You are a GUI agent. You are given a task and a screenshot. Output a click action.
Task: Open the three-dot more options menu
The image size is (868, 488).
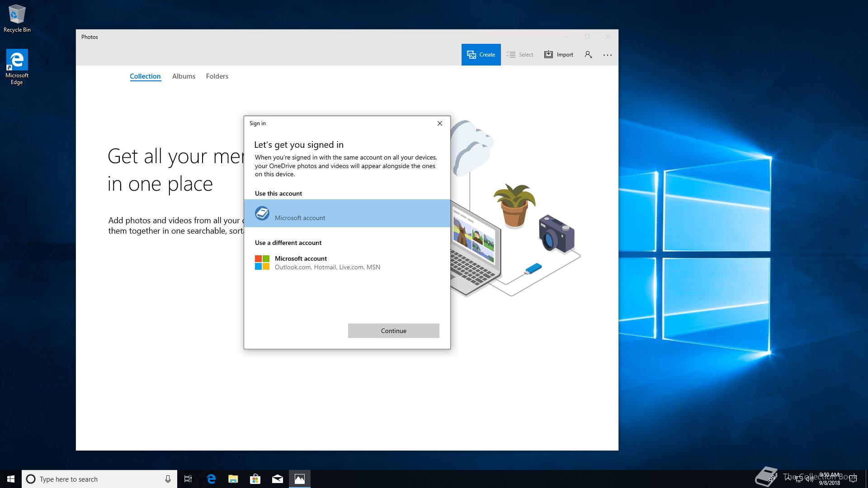point(608,55)
